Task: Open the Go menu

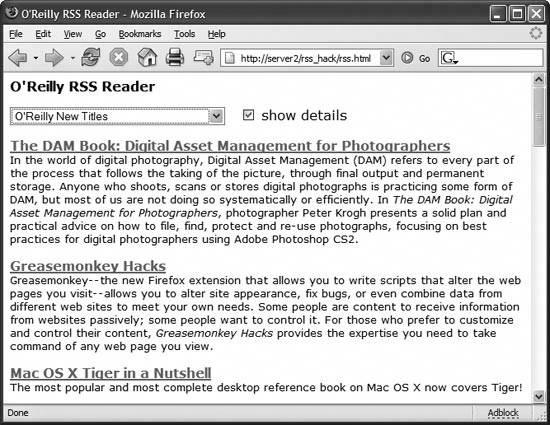Action: click(x=100, y=34)
